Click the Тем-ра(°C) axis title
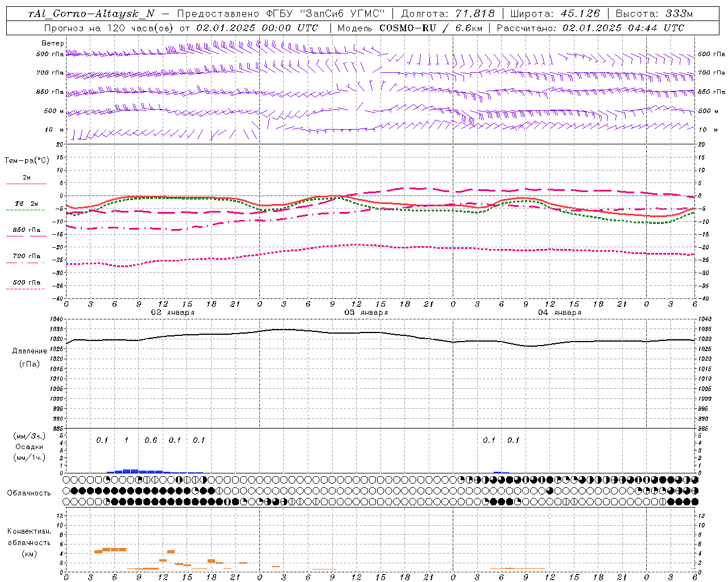This screenshot has height=582, width=728. pos(27,161)
